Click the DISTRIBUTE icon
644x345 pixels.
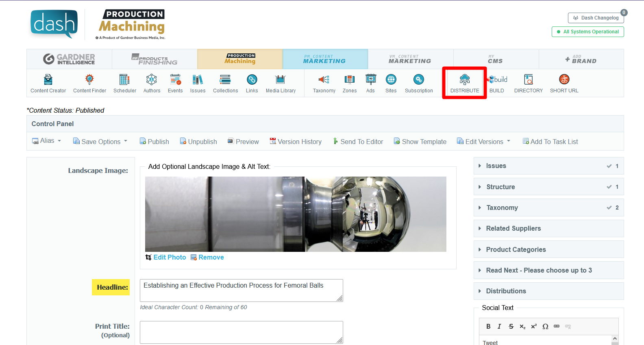pyautogui.click(x=464, y=83)
